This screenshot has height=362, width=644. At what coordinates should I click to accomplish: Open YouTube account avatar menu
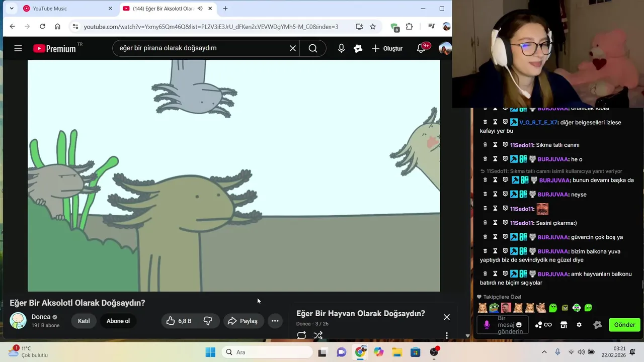point(445,48)
